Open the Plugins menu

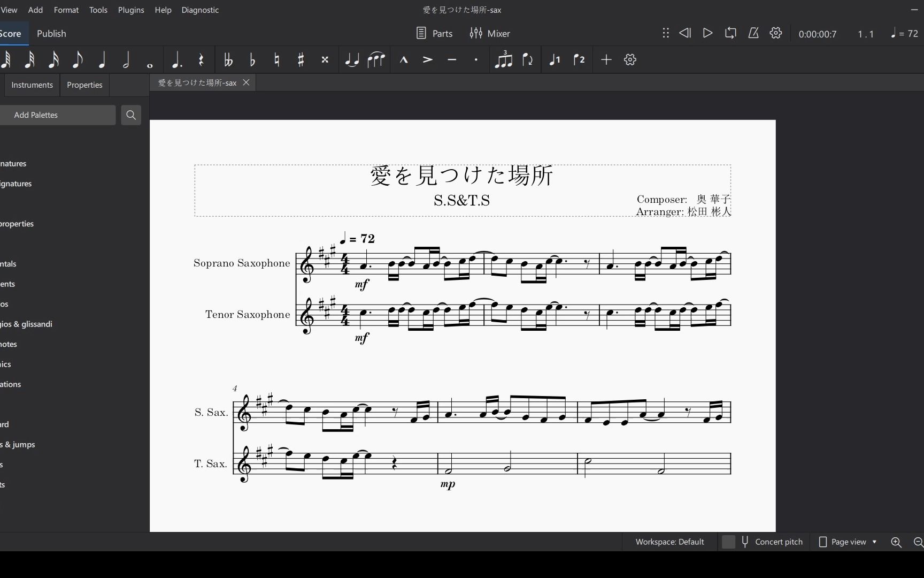coord(131,10)
